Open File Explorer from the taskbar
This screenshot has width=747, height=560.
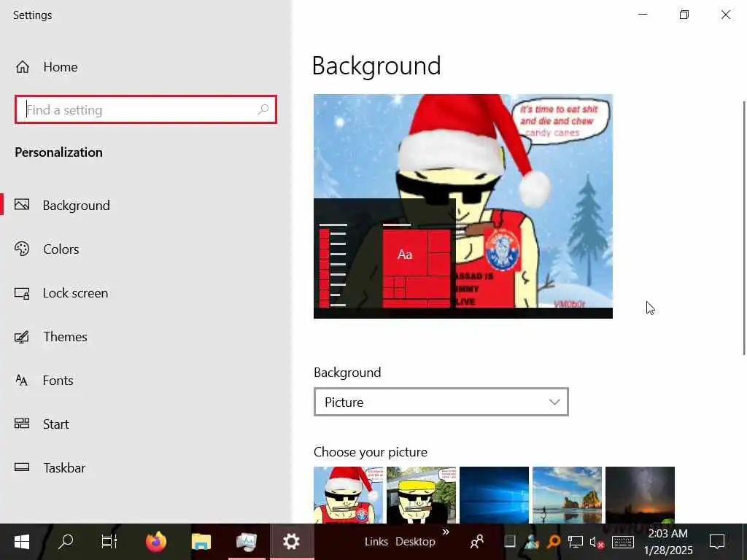[x=201, y=542]
